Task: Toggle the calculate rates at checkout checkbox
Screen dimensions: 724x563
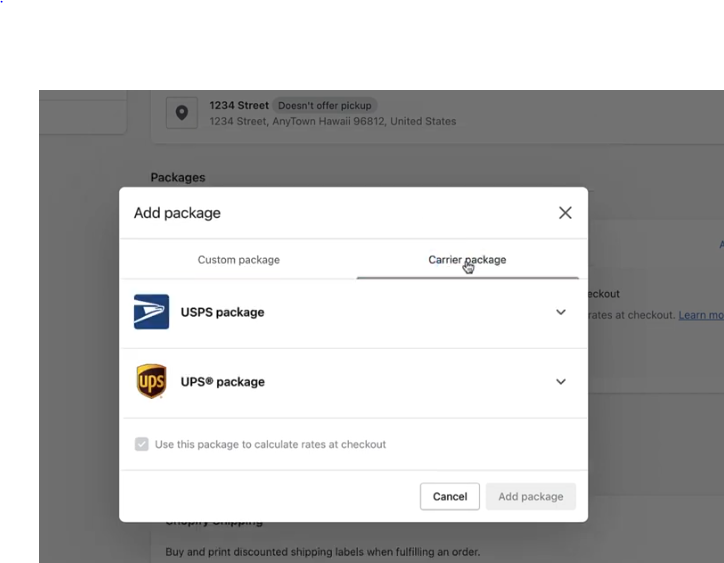Action: pyautogui.click(x=142, y=444)
